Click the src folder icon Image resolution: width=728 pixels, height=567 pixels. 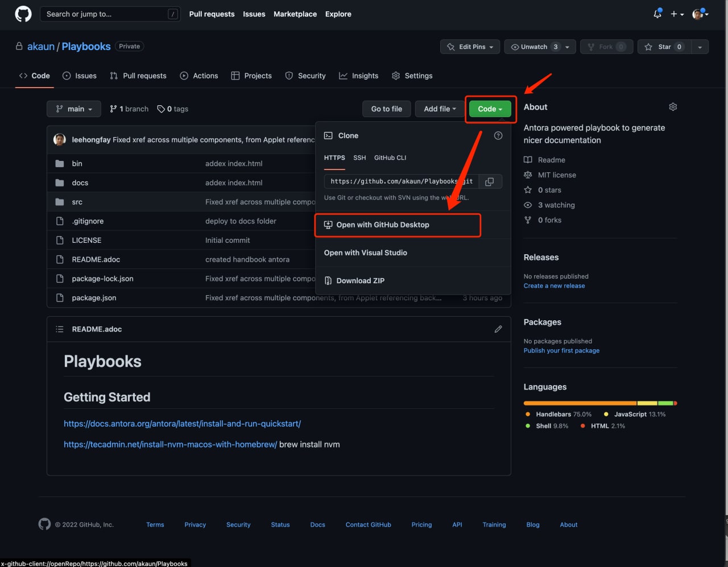coord(60,202)
